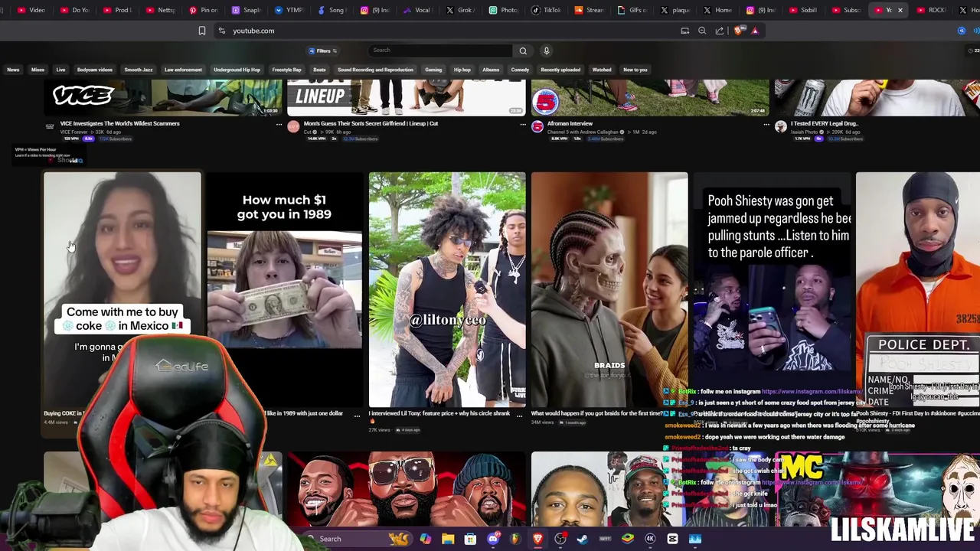Click the Isaiah Photo channel avatar
980x551 pixels.
pos(780,126)
